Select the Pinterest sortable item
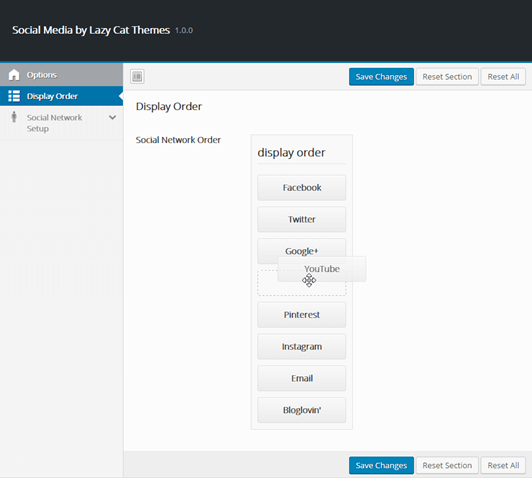 pos(302,315)
